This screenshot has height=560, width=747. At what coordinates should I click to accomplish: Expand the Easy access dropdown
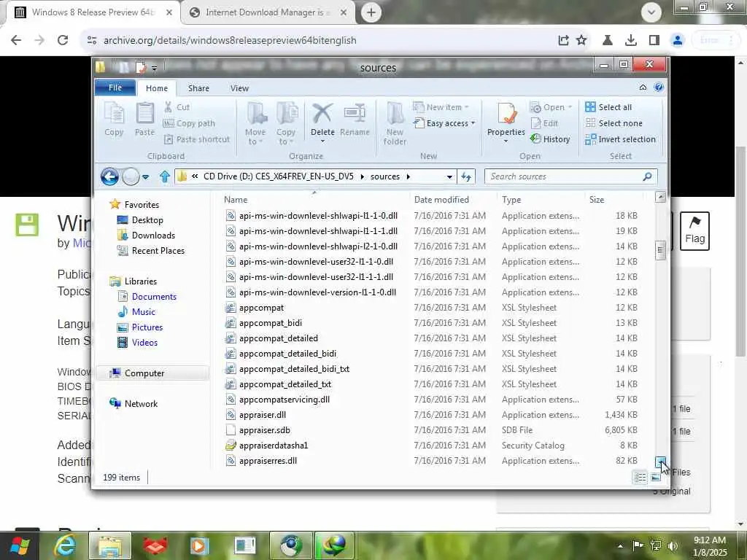pos(444,123)
